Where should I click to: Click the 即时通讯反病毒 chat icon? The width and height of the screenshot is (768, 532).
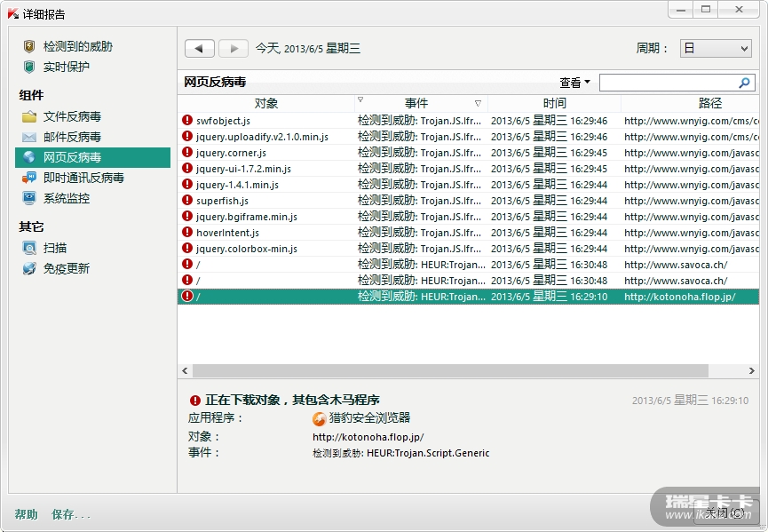[x=29, y=178]
